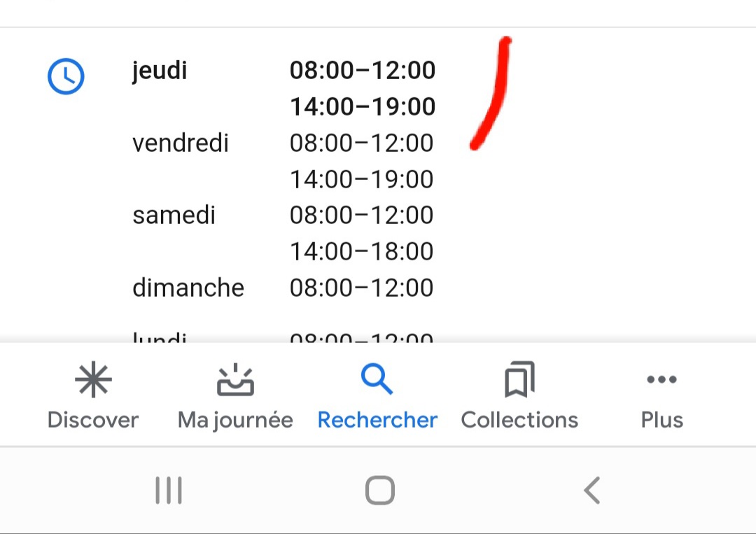Tap jeudi hours 08:00–12:00

click(363, 71)
